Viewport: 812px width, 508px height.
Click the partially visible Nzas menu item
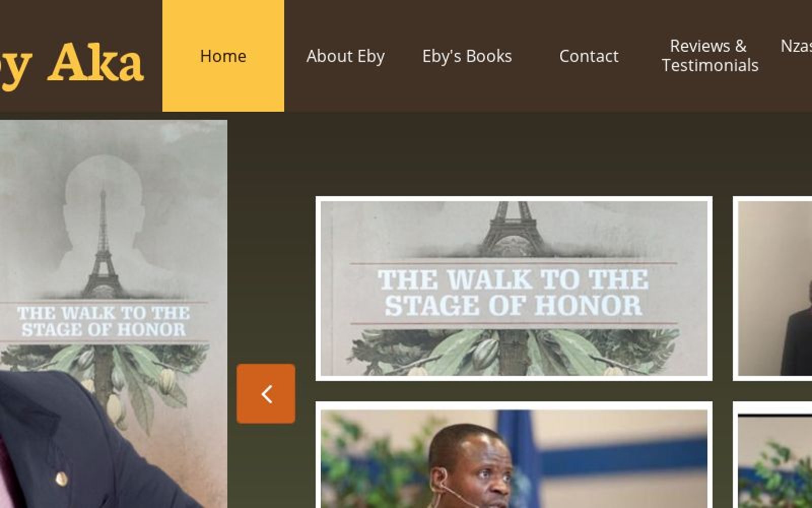point(796,46)
